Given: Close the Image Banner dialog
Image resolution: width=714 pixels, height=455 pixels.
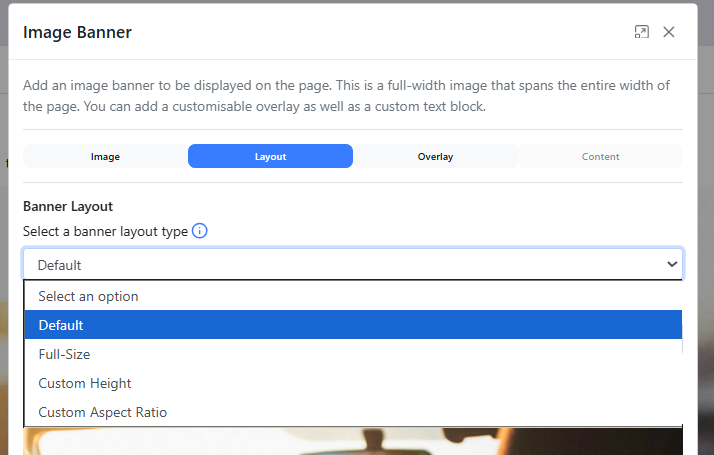Looking at the screenshot, I should (669, 32).
